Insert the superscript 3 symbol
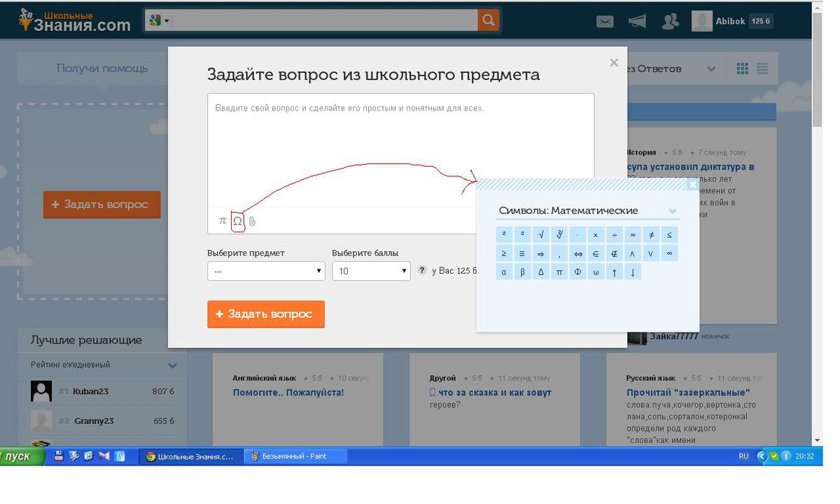This screenshot has height=504, width=840. point(522,235)
